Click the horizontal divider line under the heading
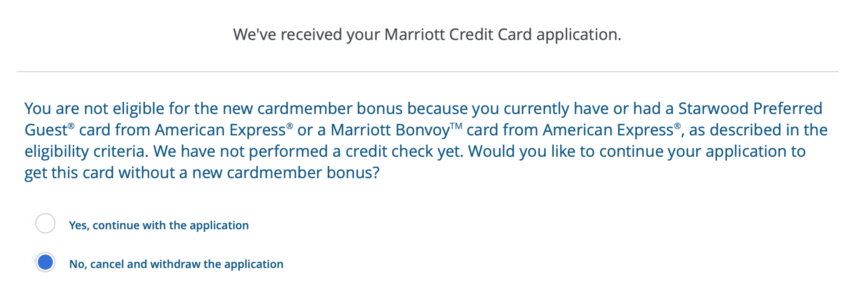Image resolution: width=868 pixels, height=289 pixels. point(427,71)
